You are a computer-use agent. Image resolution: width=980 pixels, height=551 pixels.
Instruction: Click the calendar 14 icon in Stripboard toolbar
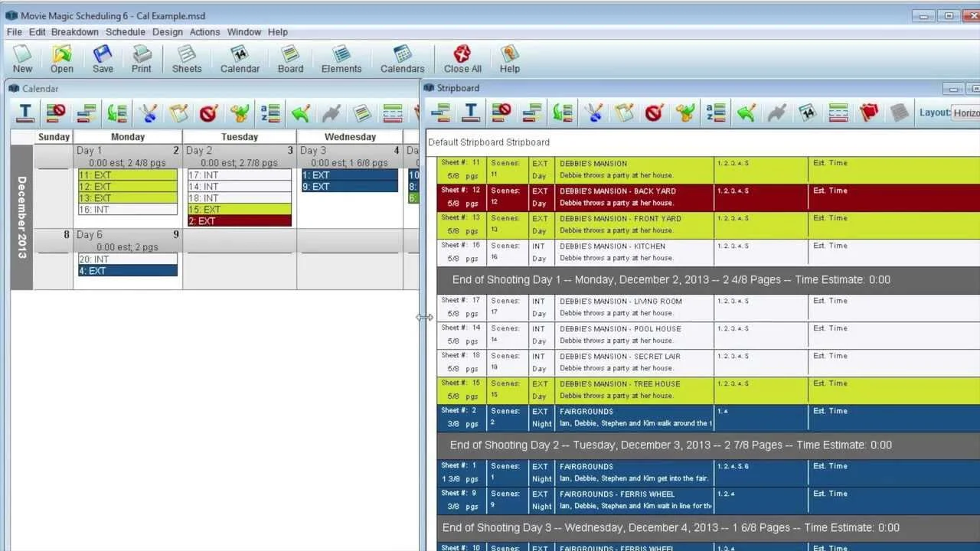click(x=808, y=113)
